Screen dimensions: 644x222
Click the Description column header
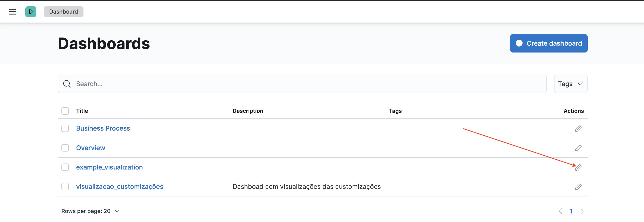[248, 111]
